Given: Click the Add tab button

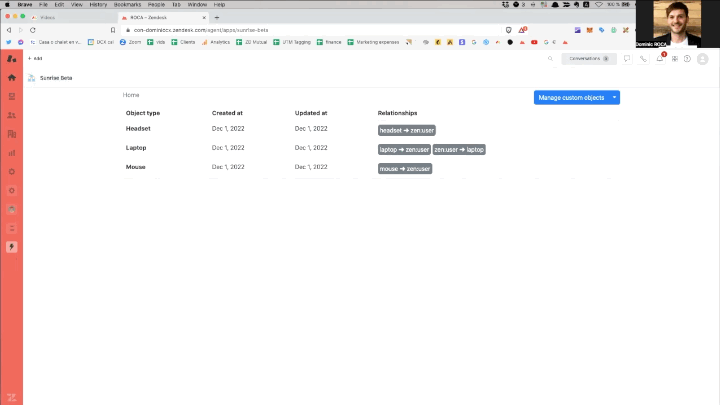Looking at the screenshot, I should pos(35,59).
